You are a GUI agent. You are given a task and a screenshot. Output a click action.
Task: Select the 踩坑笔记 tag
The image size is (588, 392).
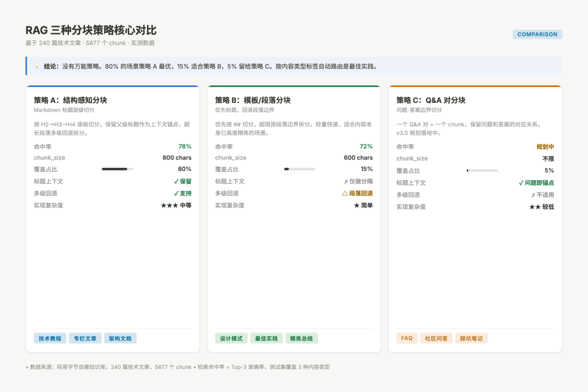(471, 338)
